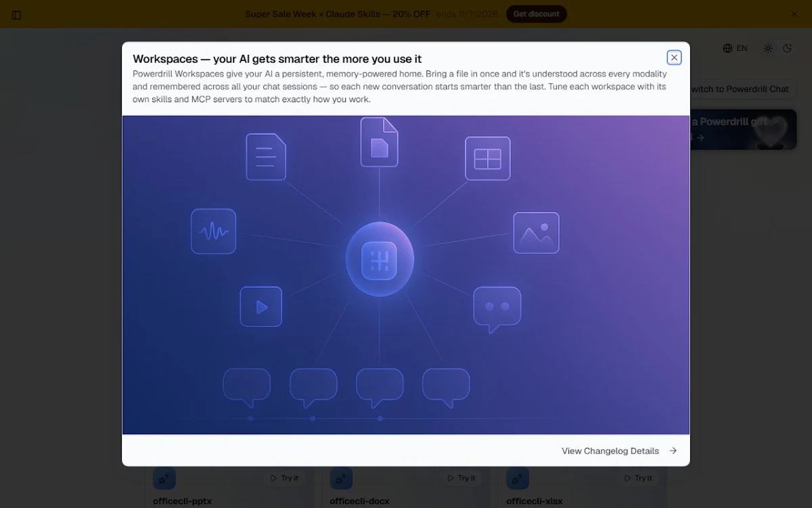Open the Powerdrill gift banner
The height and width of the screenshot is (508, 812).
click(x=744, y=129)
